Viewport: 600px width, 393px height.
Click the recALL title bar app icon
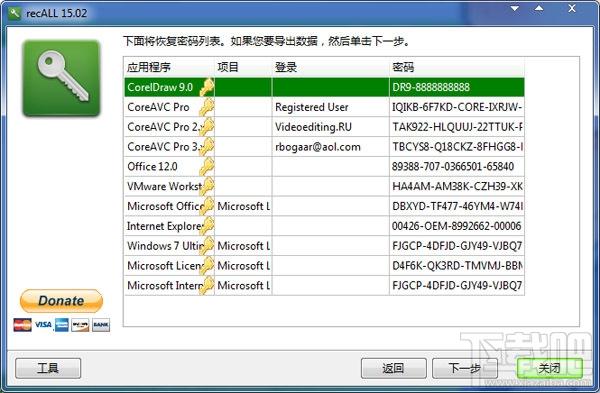coord(15,13)
